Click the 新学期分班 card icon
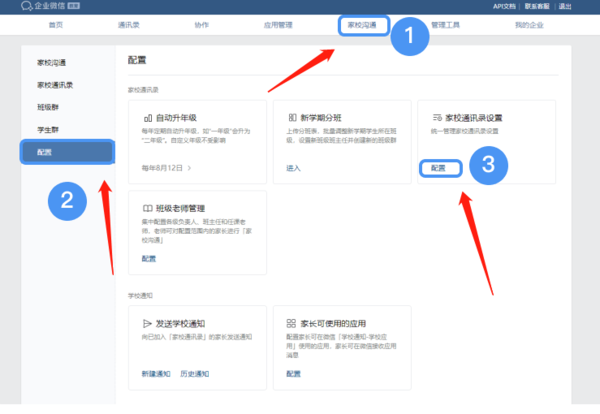Viewport: 600px width, 414px height. pos(292,117)
